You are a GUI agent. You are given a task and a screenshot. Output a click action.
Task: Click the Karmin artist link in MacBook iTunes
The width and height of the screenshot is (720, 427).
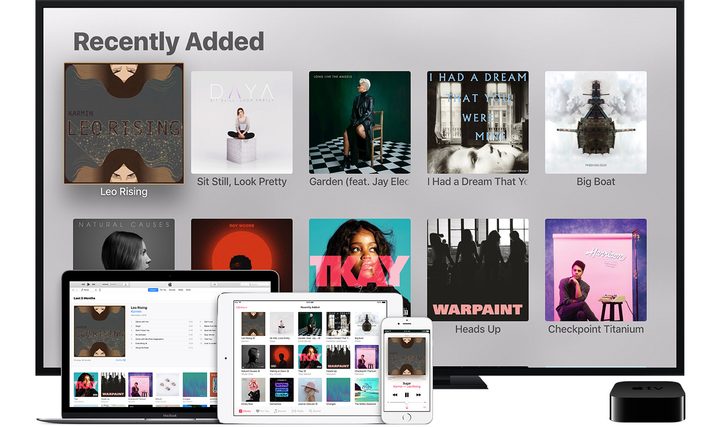click(x=136, y=311)
